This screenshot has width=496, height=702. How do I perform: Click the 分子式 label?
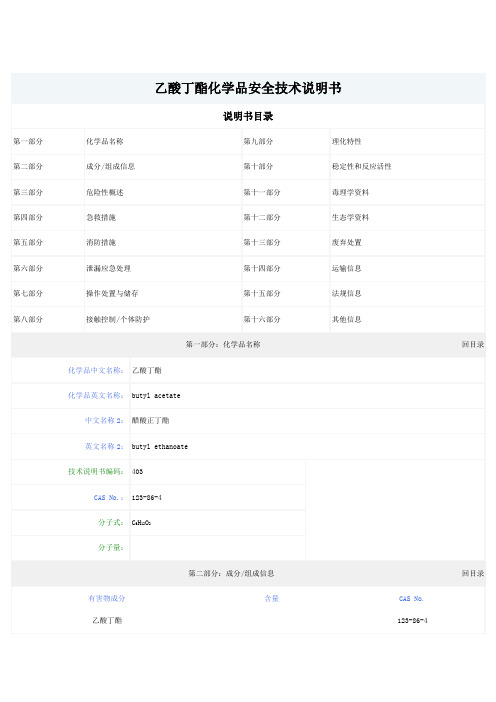pos(111,522)
